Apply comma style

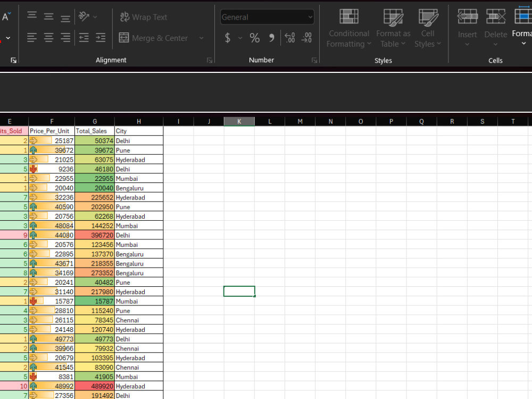(x=271, y=38)
